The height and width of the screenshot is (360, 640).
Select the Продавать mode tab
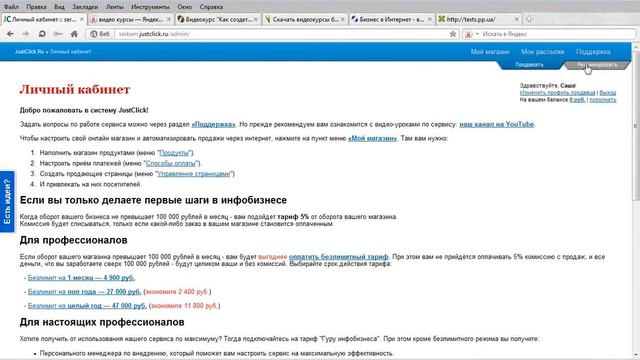(x=529, y=65)
